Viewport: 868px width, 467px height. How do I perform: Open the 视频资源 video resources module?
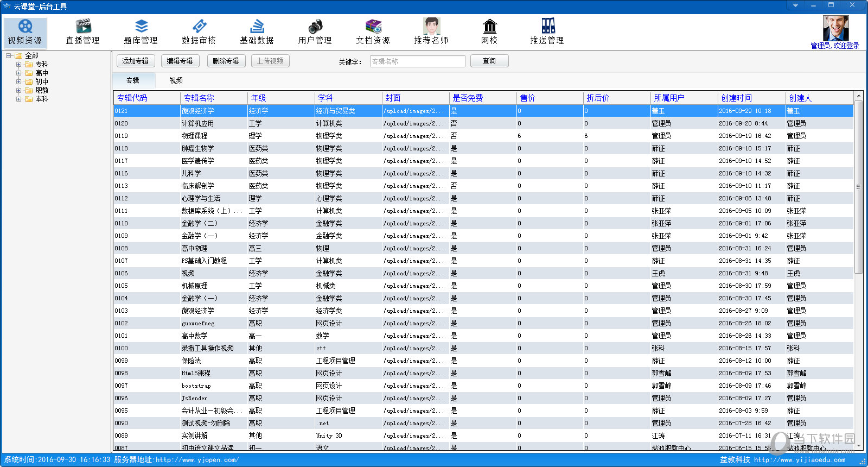(x=25, y=32)
